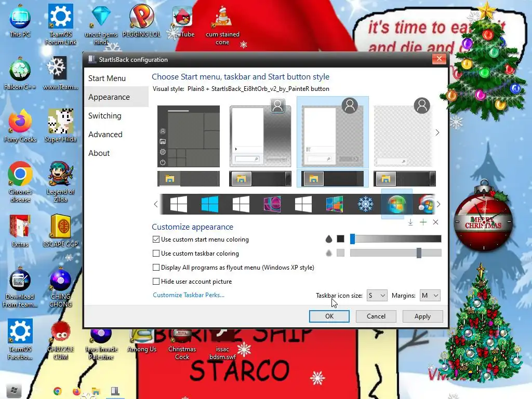Show more start button images with right arrow
The height and width of the screenshot is (399, 532).
click(x=438, y=204)
